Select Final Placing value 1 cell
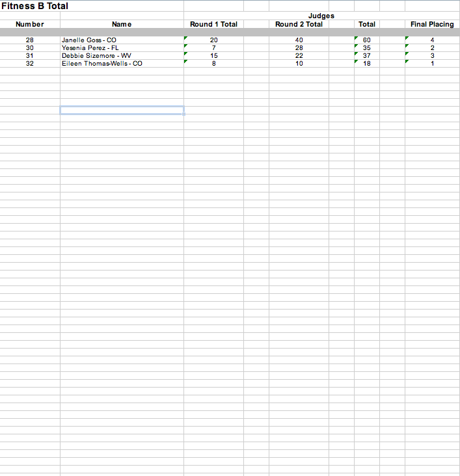The image size is (460, 476). click(432, 64)
